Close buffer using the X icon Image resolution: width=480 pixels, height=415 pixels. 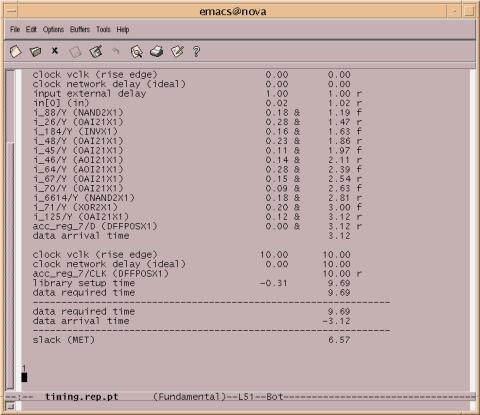pyautogui.click(x=55, y=51)
